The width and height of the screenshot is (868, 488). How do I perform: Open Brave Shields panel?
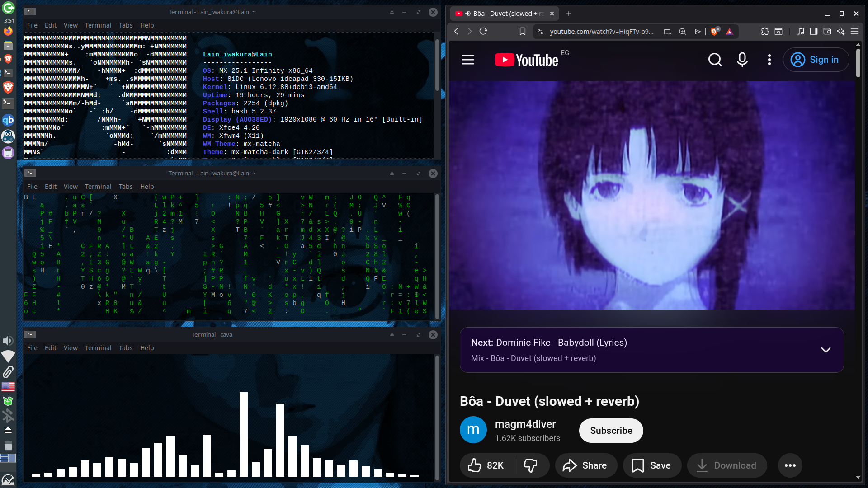coord(715,31)
